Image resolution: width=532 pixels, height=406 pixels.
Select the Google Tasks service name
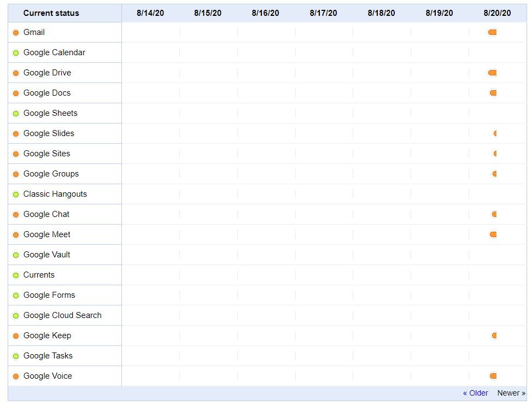point(48,356)
